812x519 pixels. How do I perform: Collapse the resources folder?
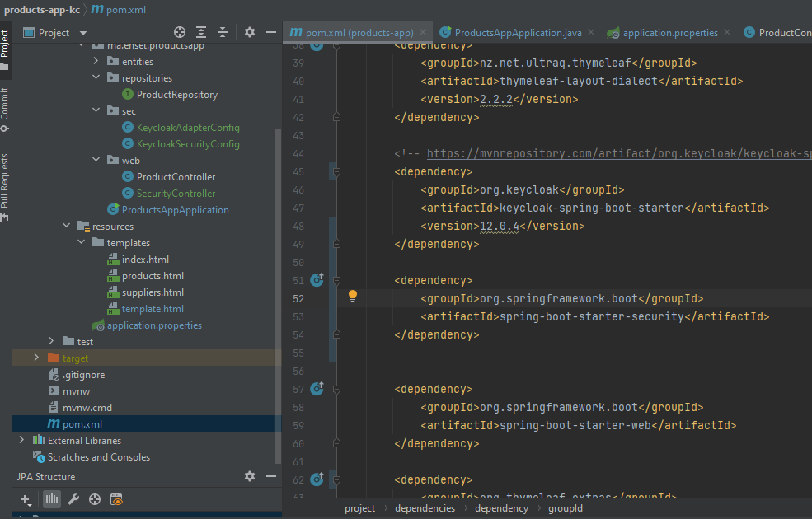(x=66, y=226)
